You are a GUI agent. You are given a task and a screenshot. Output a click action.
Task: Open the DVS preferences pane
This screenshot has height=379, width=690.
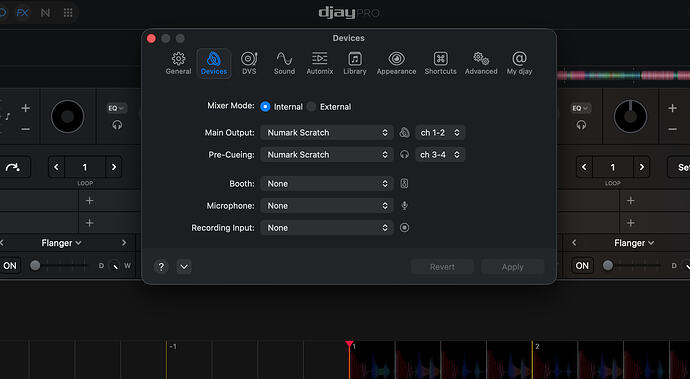249,63
